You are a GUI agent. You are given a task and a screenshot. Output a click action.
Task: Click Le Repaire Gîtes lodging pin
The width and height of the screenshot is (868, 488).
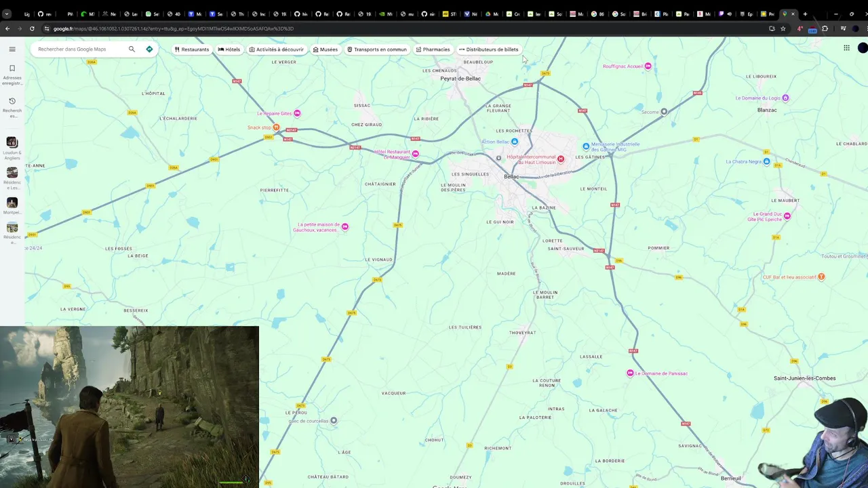[297, 113]
